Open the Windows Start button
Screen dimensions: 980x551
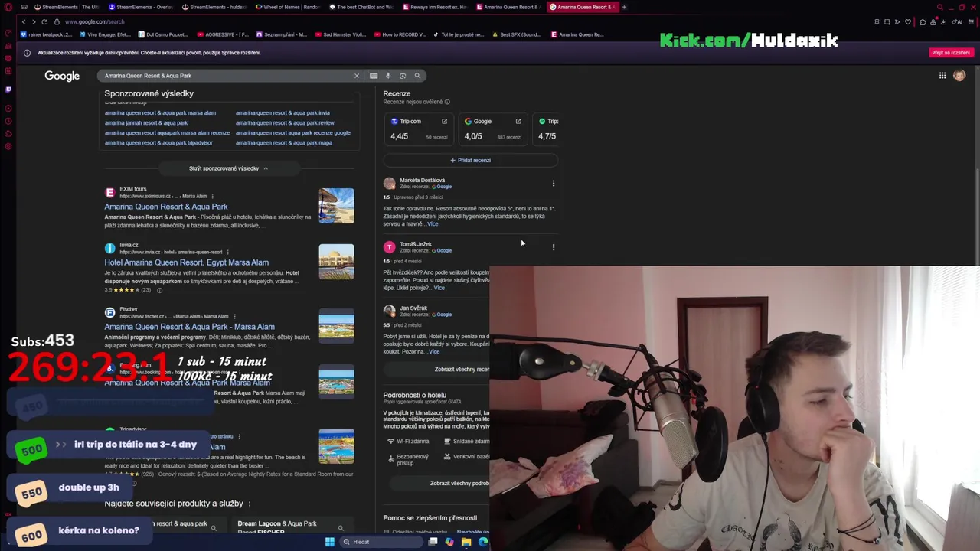(329, 542)
